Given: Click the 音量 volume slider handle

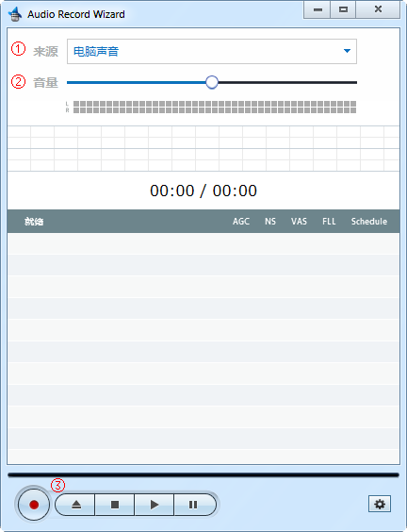Looking at the screenshot, I should 212,82.
